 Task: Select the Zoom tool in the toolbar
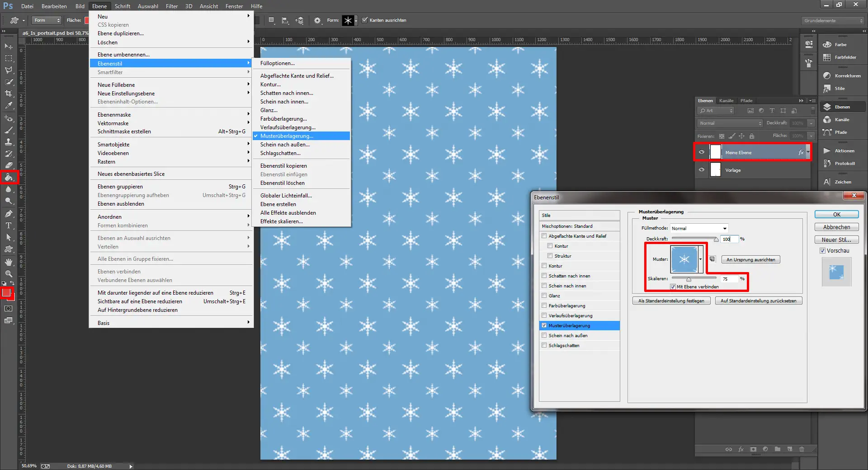pyautogui.click(x=8, y=274)
